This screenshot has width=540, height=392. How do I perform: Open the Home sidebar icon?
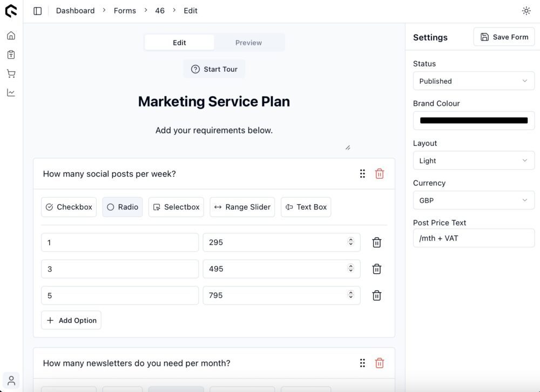(x=11, y=36)
